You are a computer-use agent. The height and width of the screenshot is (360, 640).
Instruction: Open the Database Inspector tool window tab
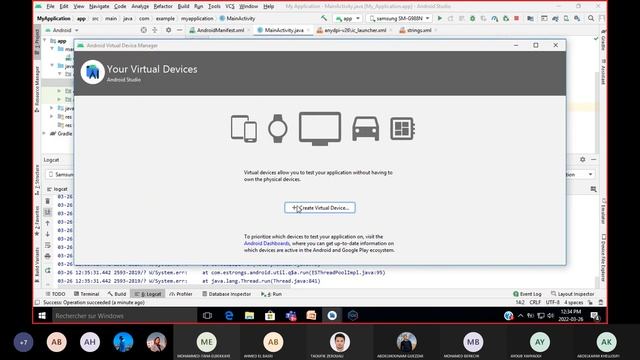point(227,294)
